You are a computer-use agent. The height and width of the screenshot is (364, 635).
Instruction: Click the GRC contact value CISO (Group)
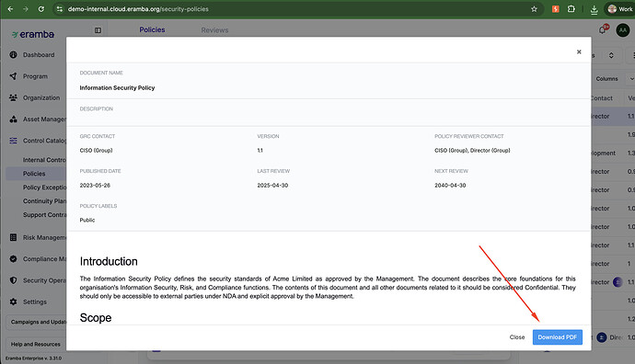click(x=96, y=151)
